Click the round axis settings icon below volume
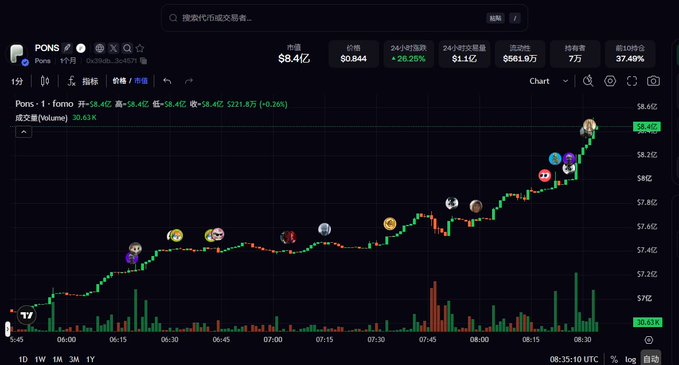Screen dimensions: 679x365 648,339
